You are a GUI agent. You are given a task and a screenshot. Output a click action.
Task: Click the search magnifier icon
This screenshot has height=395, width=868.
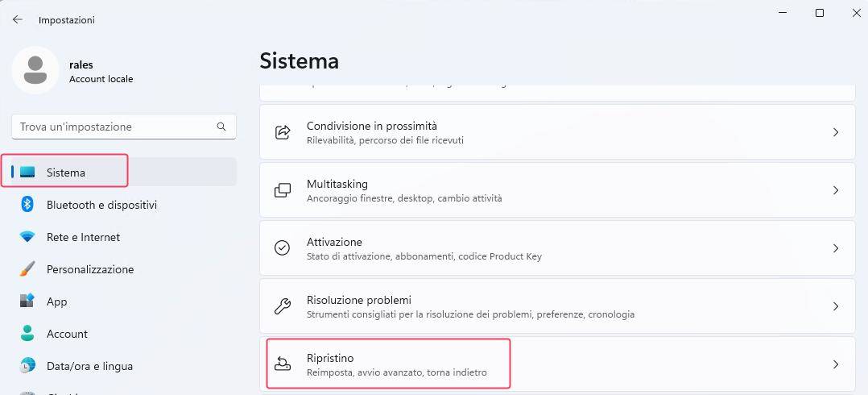(221, 127)
